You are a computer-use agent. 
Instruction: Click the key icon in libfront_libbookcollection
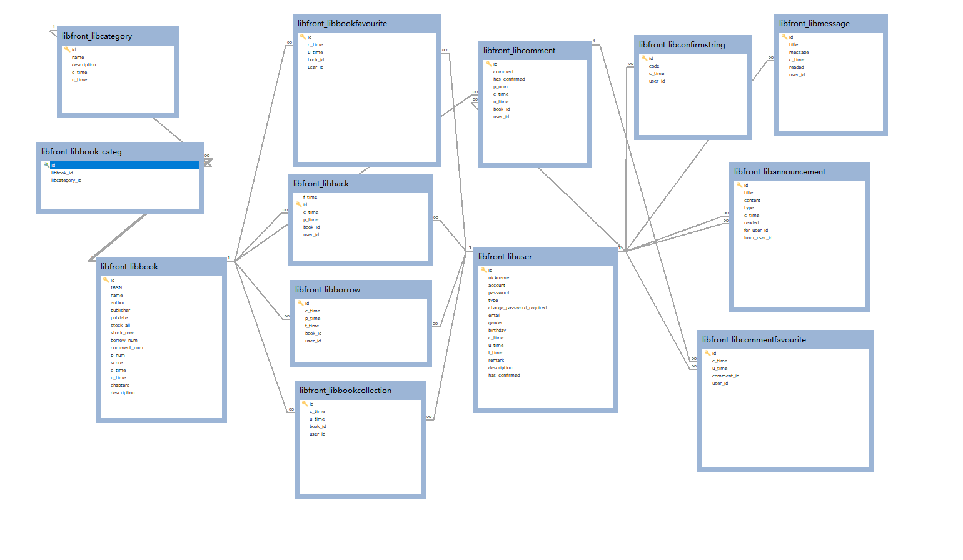click(x=305, y=404)
